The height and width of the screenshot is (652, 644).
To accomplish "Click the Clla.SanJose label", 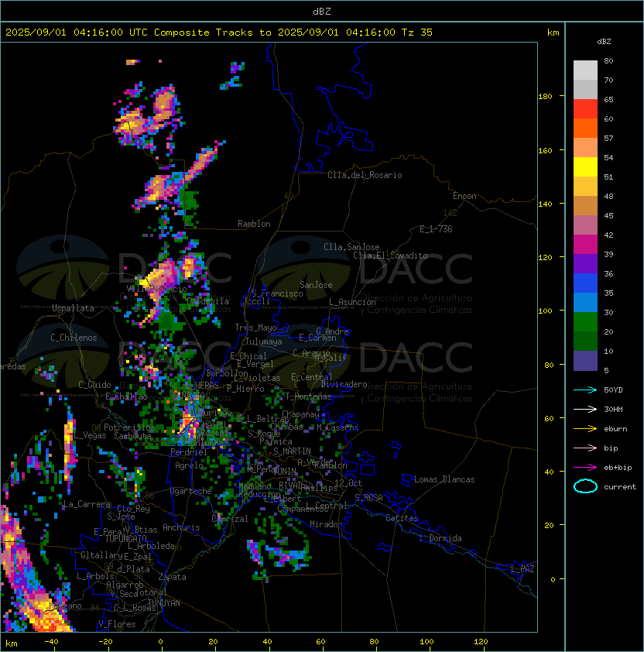I will (351, 247).
